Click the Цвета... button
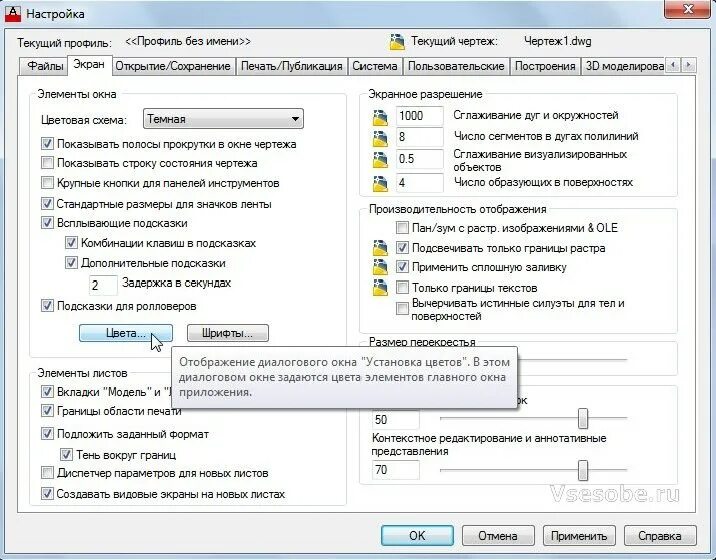716x560 pixels. point(126,333)
